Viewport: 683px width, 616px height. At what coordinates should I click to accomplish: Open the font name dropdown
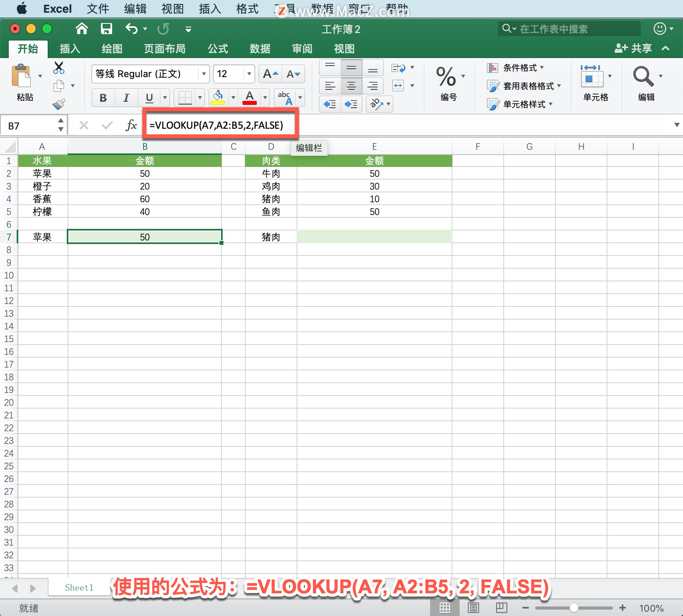tap(204, 74)
